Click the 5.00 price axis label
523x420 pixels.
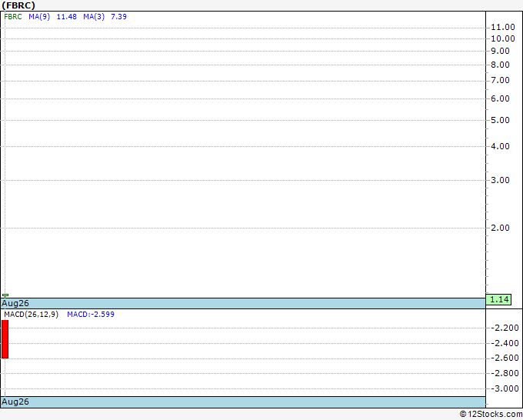click(x=500, y=120)
